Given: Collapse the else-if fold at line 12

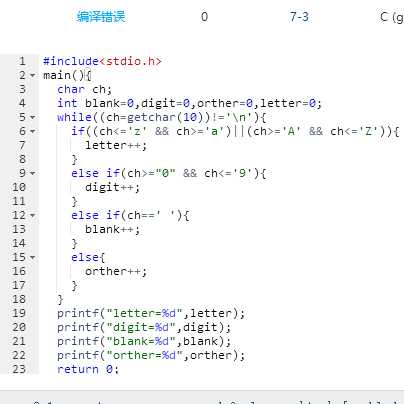Looking at the screenshot, I should click(x=33, y=216).
